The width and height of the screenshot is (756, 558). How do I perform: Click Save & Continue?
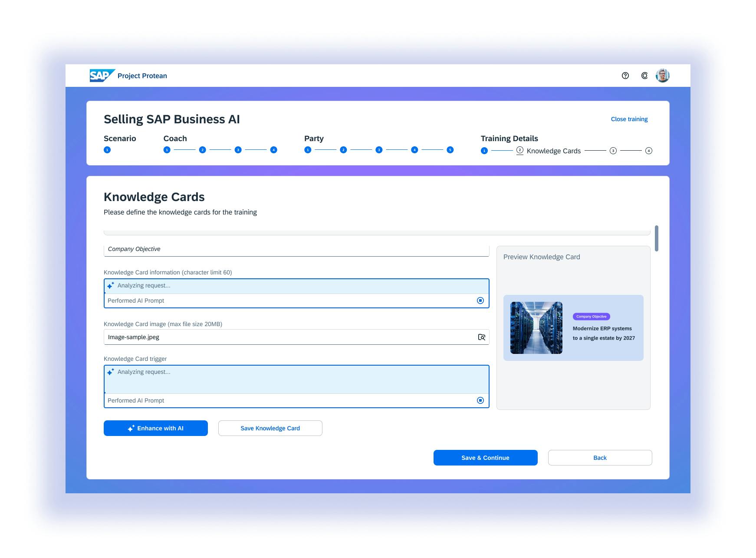[486, 458]
